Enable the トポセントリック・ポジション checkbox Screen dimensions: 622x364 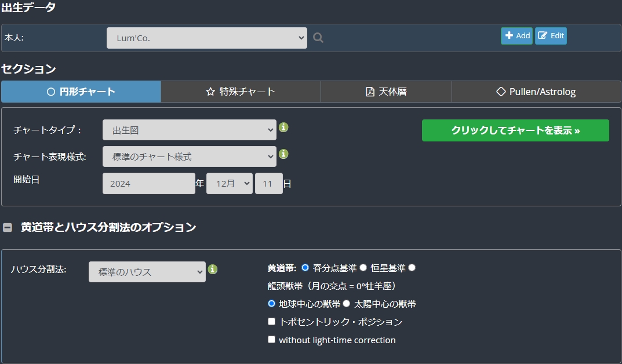[271, 322]
